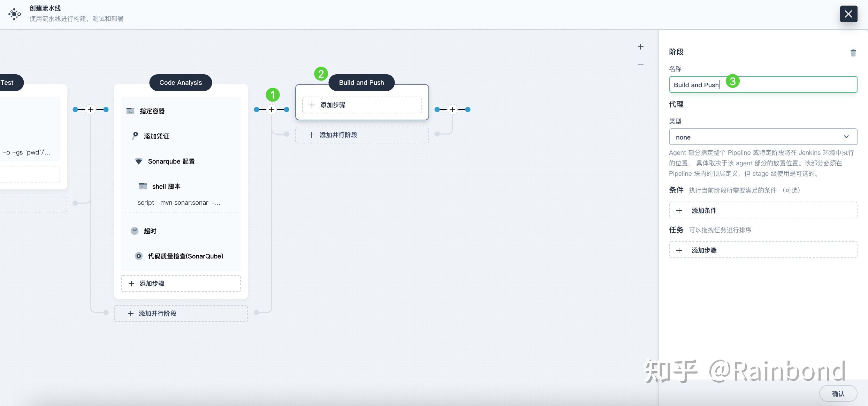Click the Sonarqube 配置 step icon
This screenshot has width=868, height=406.
[x=139, y=161]
